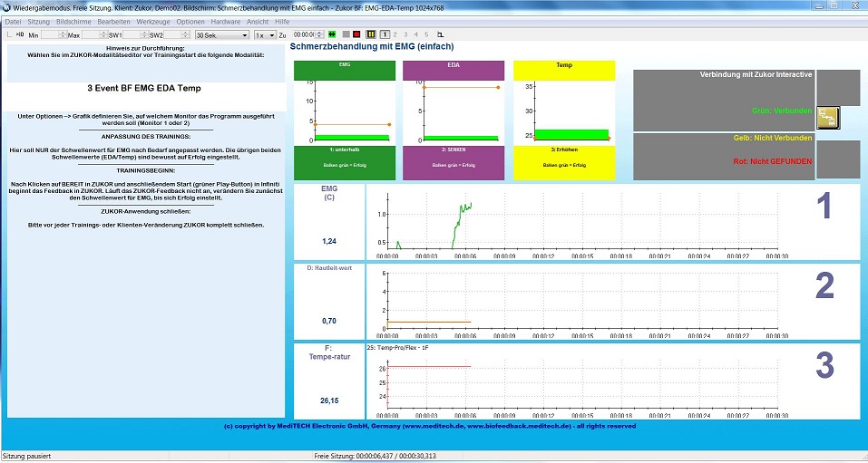Click the 'D: Hautleit-wert' channel label
Viewport: 868px width, 463px height.
(329, 267)
